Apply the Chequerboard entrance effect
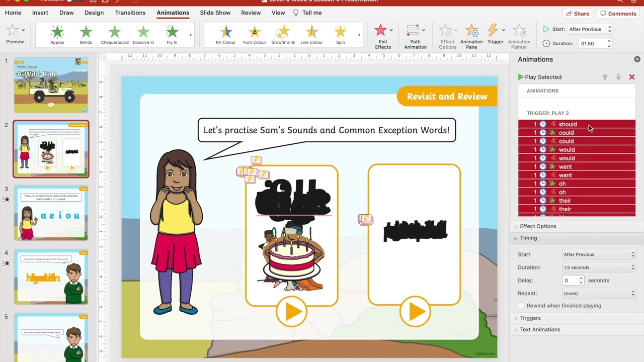Image resolution: width=644 pixels, height=362 pixels. click(x=115, y=35)
